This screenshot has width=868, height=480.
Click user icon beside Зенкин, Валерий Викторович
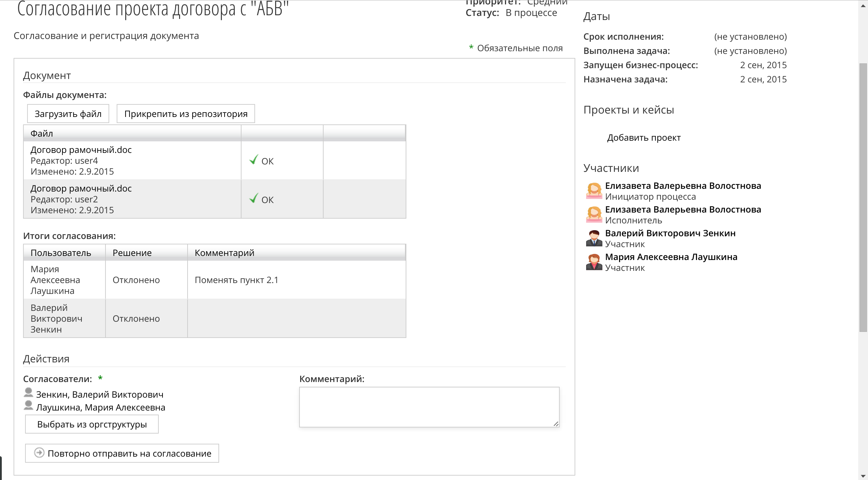(28, 393)
